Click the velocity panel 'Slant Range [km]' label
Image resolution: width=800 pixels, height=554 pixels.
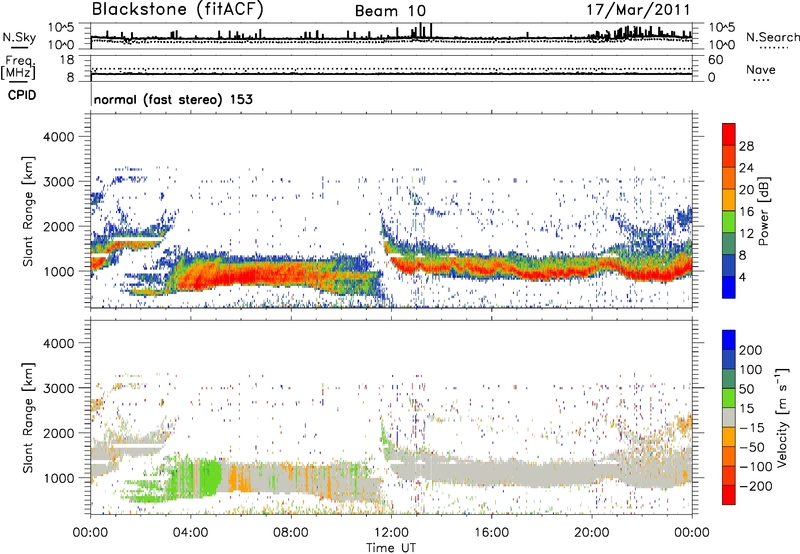(x=28, y=417)
